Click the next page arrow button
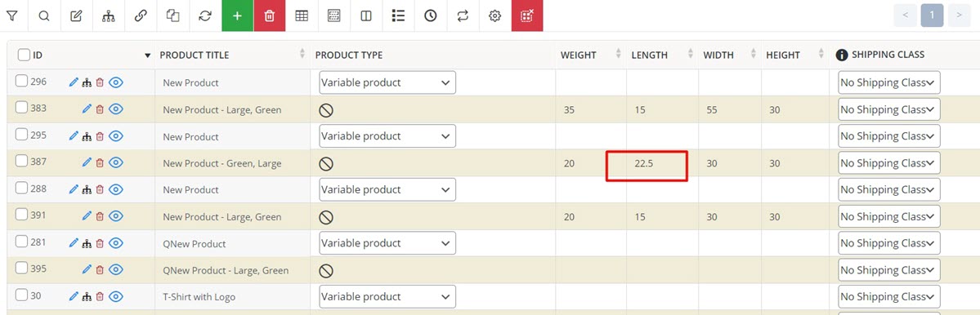Viewport: 980px width, 315px height. pos(959,16)
